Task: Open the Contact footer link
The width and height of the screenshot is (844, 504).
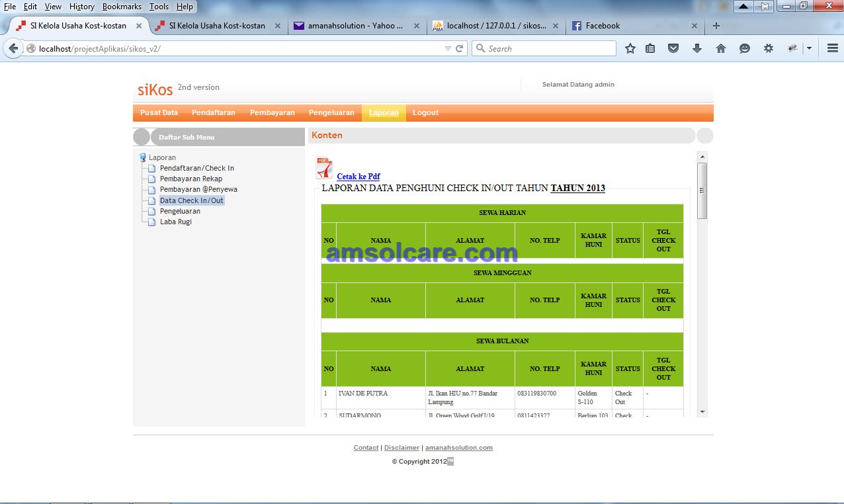Action: [x=366, y=448]
